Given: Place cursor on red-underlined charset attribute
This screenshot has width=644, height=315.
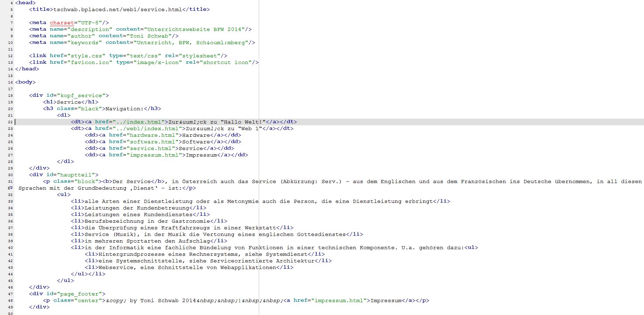Looking at the screenshot, I should click(x=62, y=23).
